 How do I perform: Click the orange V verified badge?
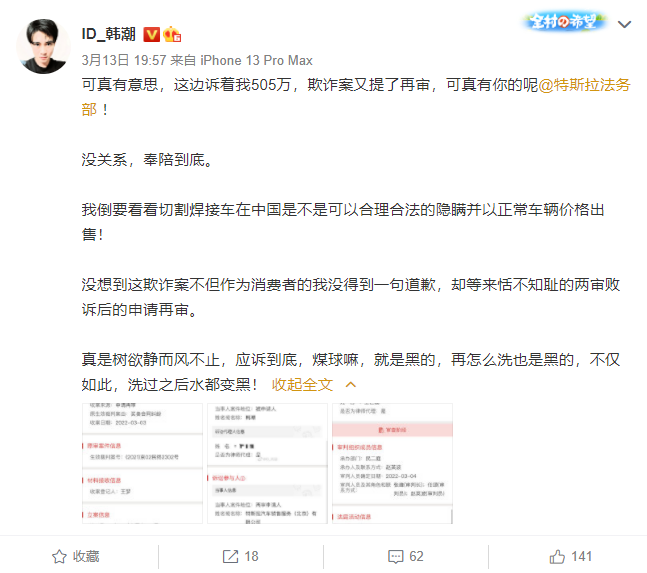tap(151, 35)
